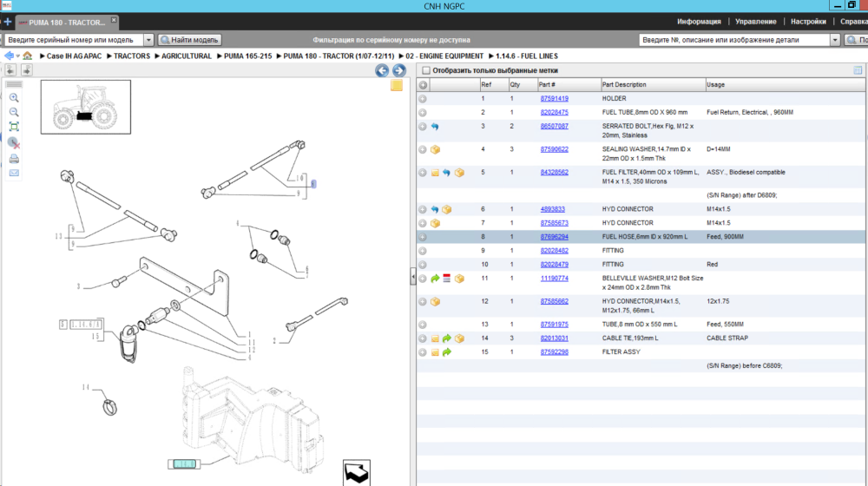This screenshot has width=868, height=486.
Task: Open the Управление menu
Action: [x=756, y=22]
